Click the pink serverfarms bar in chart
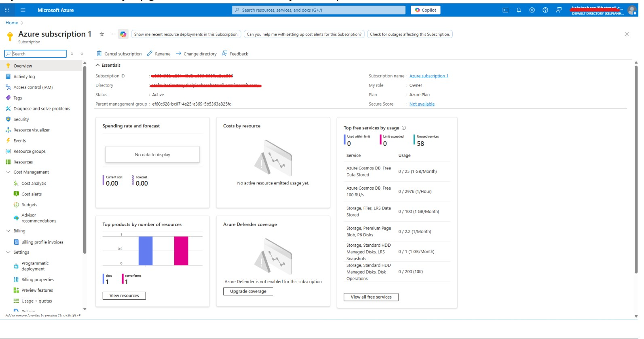 [181, 251]
